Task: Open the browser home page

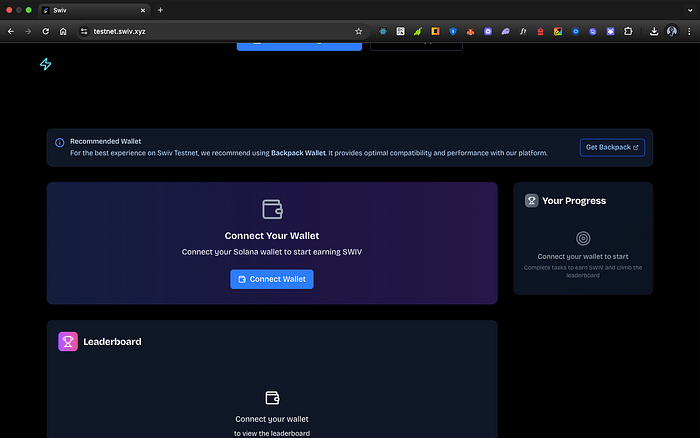Action: coord(63,31)
